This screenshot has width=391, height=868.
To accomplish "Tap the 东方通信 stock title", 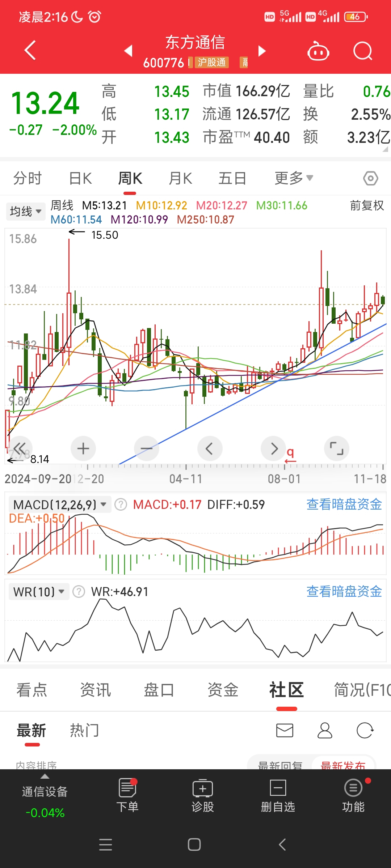I will click(x=195, y=42).
